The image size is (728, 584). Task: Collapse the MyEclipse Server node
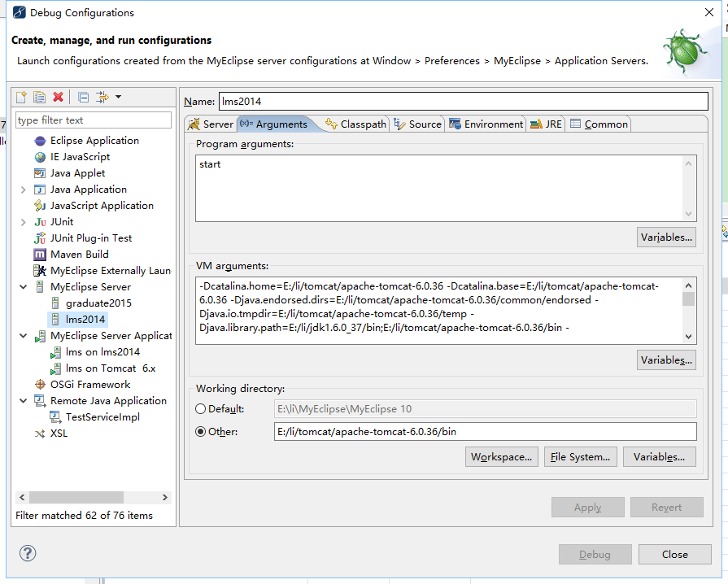pos(24,287)
